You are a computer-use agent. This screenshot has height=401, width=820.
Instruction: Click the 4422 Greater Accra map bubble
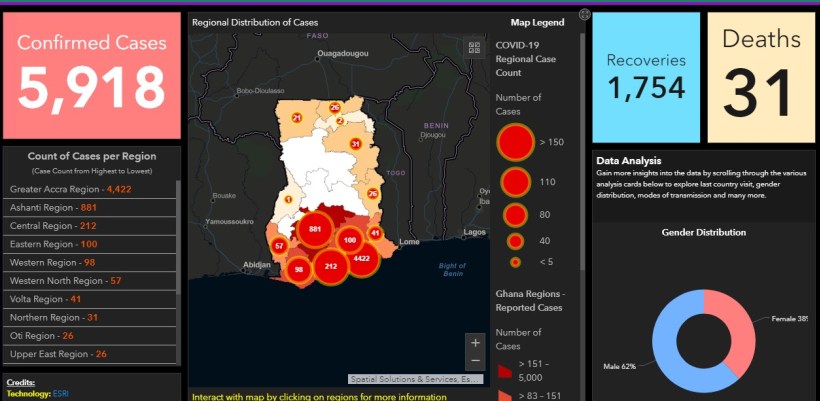click(361, 257)
